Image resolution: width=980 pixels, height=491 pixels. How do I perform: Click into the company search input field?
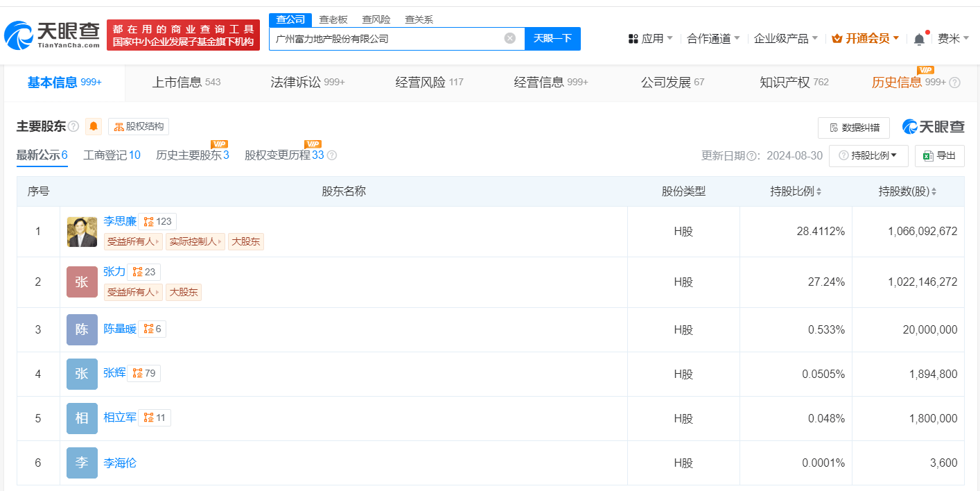point(385,39)
